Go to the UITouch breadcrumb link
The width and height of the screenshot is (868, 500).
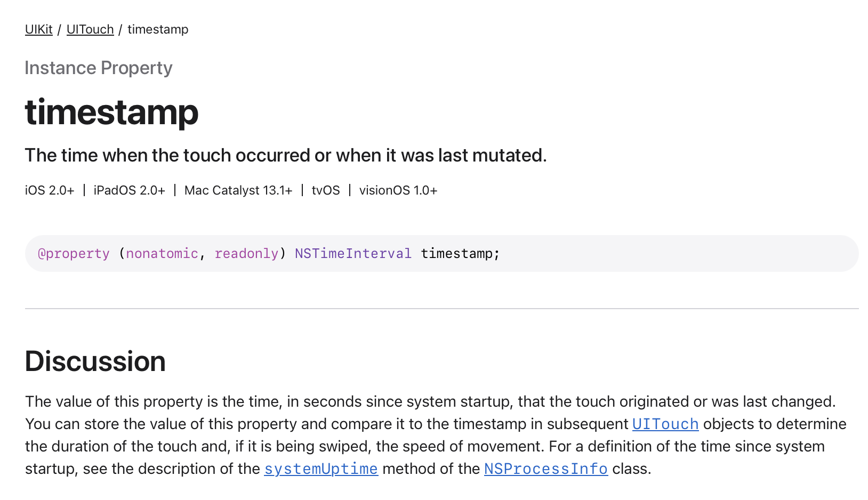click(90, 29)
